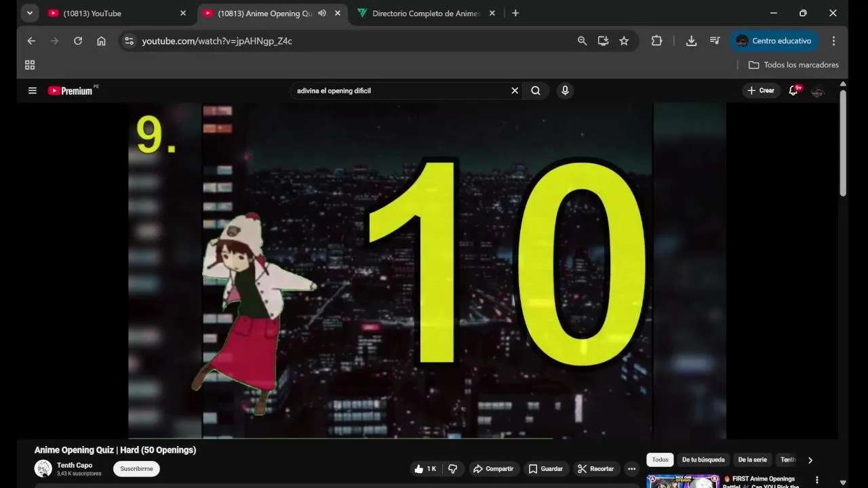868x488 pixels.
Task: Open YouTube notifications bell
Action: (793, 90)
